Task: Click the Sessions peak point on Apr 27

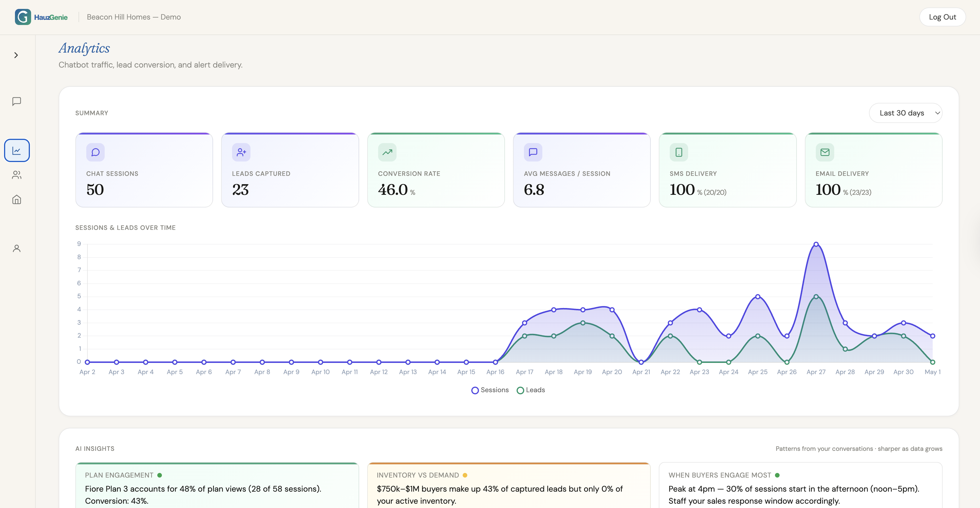Action: 816,244
